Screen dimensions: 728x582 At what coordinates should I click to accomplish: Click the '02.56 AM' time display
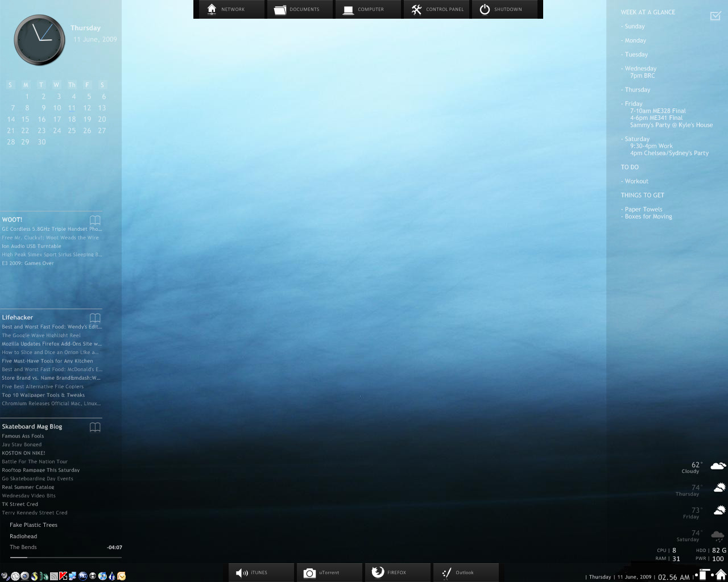(673, 577)
